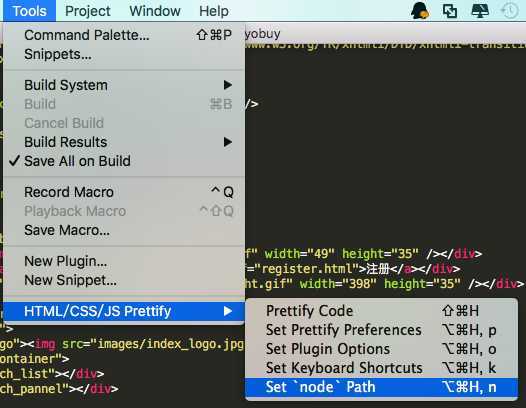The image size is (526, 408).
Task: Select Snippets… menu entry
Action: point(124,54)
